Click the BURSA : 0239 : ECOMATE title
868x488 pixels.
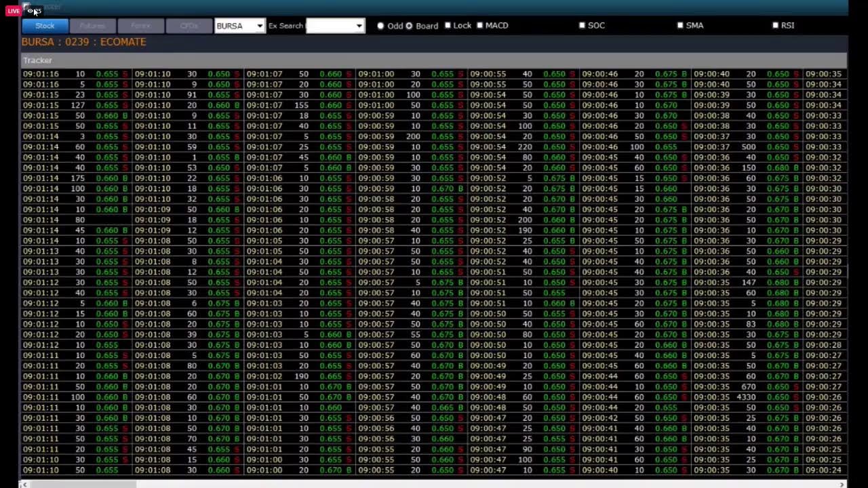(84, 42)
